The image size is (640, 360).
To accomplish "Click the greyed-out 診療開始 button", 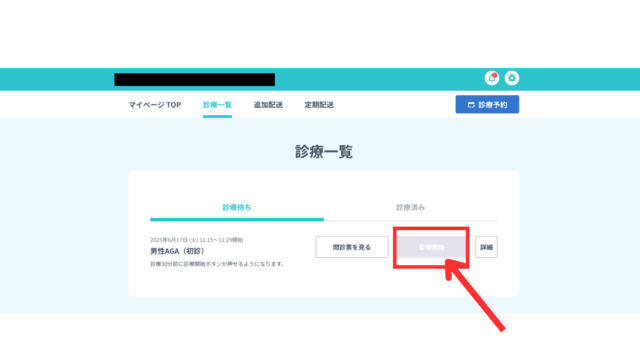I will pos(431,247).
